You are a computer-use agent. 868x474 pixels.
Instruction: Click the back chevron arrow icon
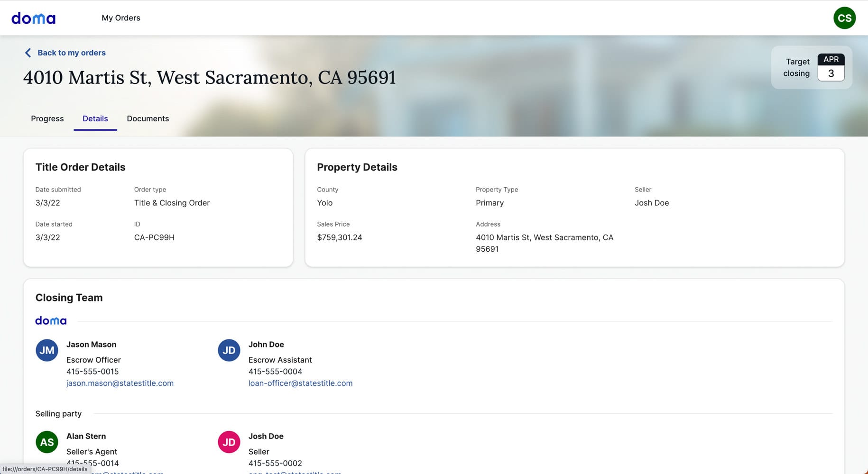[28, 53]
